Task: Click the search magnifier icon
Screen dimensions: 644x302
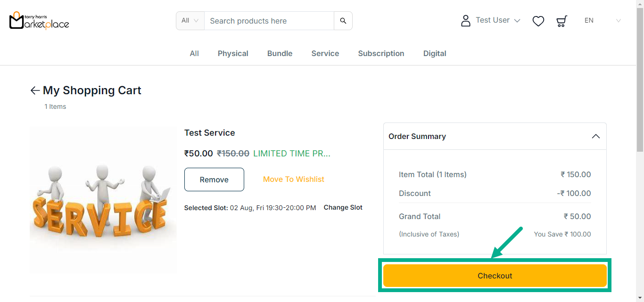Action: 343,21
